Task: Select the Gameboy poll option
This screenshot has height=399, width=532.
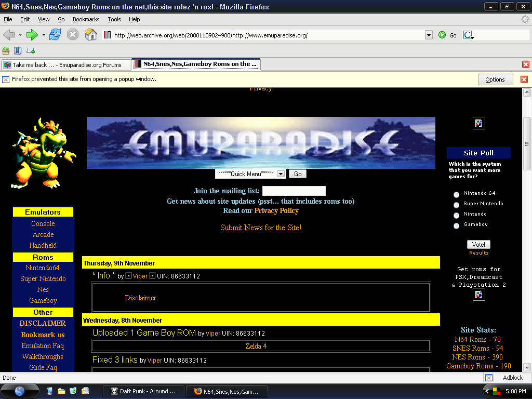Action: click(456, 226)
